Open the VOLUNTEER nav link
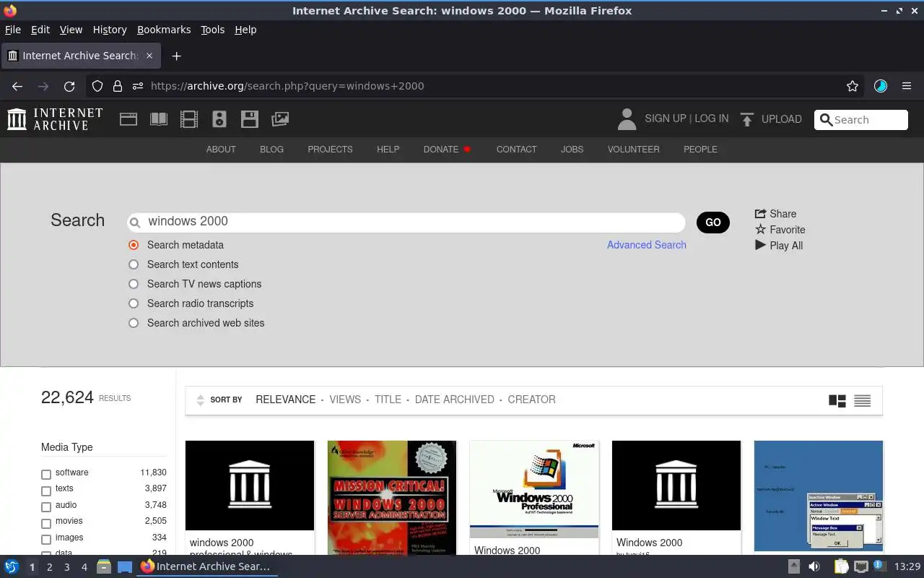Image resolution: width=924 pixels, height=578 pixels. tap(633, 150)
